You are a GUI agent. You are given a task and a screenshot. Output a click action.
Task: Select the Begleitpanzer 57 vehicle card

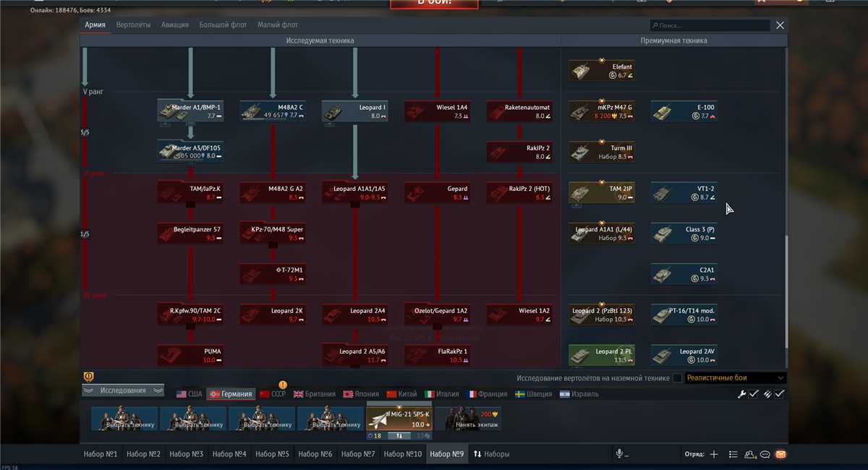coord(190,233)
